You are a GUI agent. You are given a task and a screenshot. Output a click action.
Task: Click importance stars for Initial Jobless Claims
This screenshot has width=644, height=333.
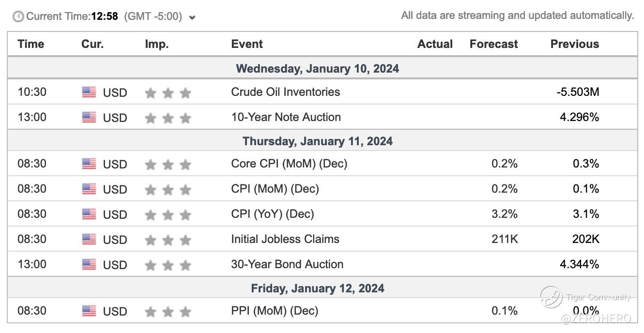click(168, 240)
